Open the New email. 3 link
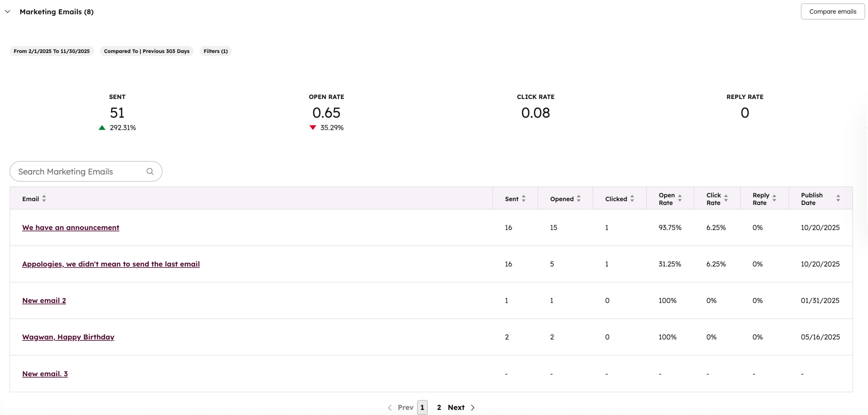Image resolution: width=868 pixels, height=415 pixels. coord(45,374)
